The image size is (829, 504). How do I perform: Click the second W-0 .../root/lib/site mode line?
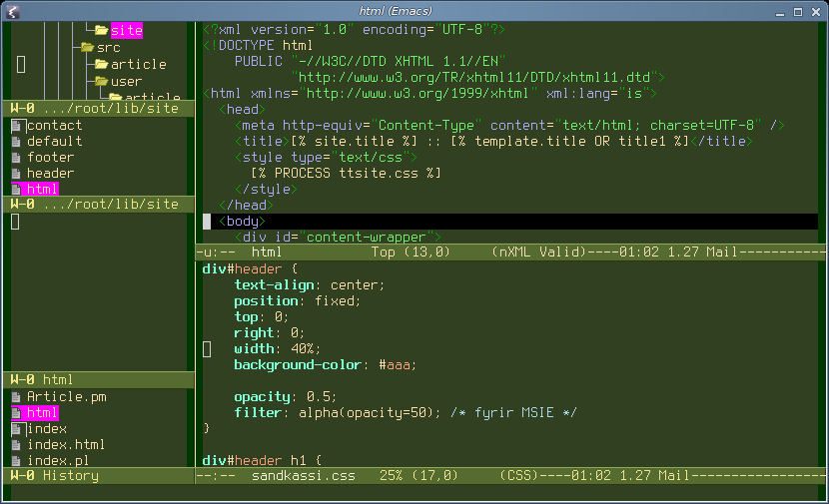tap(99, 205)
